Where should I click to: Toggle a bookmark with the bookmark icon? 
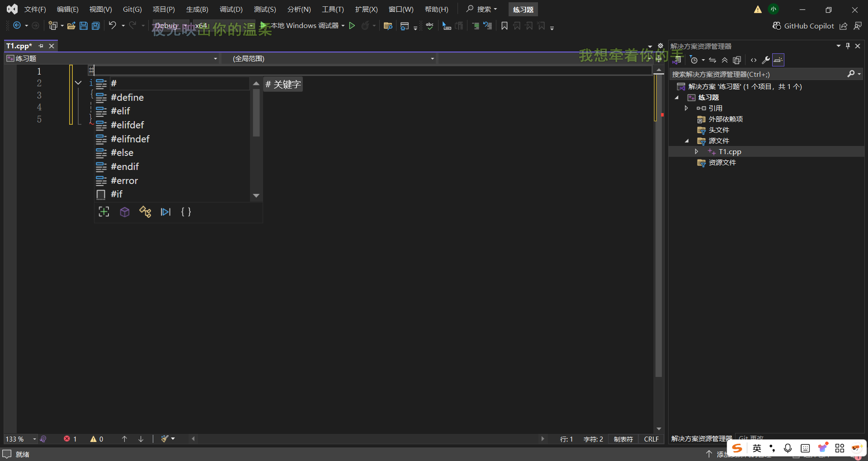[x=505, y=26]
